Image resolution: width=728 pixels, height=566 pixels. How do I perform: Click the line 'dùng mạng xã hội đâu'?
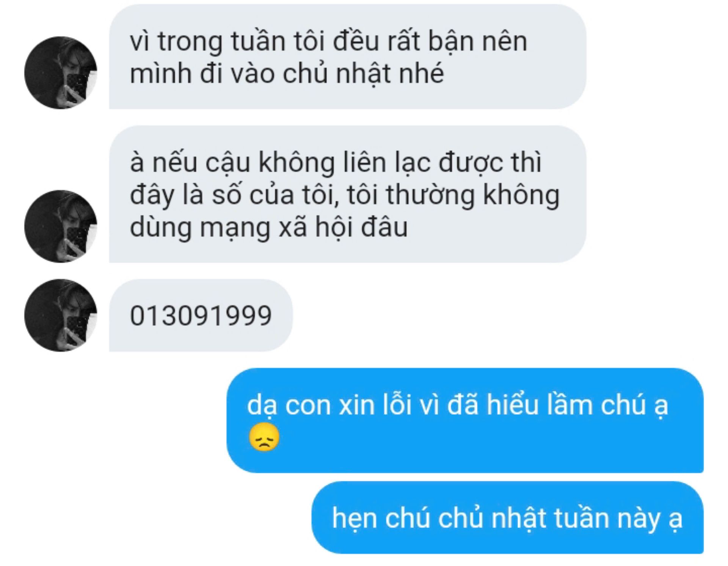(269, 227)
